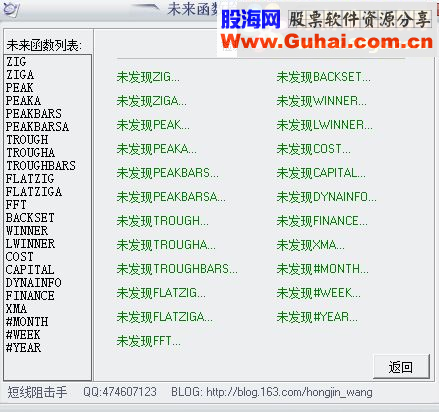Click the 未发现LWINNER... result text
Viewport: 439px width, 412px height.
325,125
